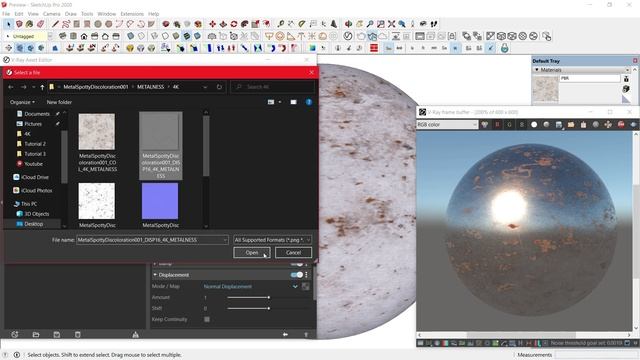Choose the Zoom magnifier tool
This screenshot has height=360, width=640.
coord(370,24)
